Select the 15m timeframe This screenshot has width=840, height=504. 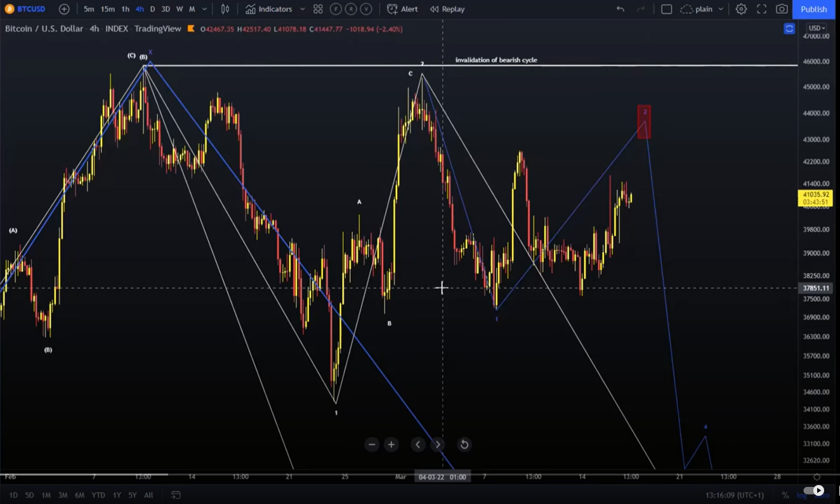pyautogui.click(x=108, y=9)
